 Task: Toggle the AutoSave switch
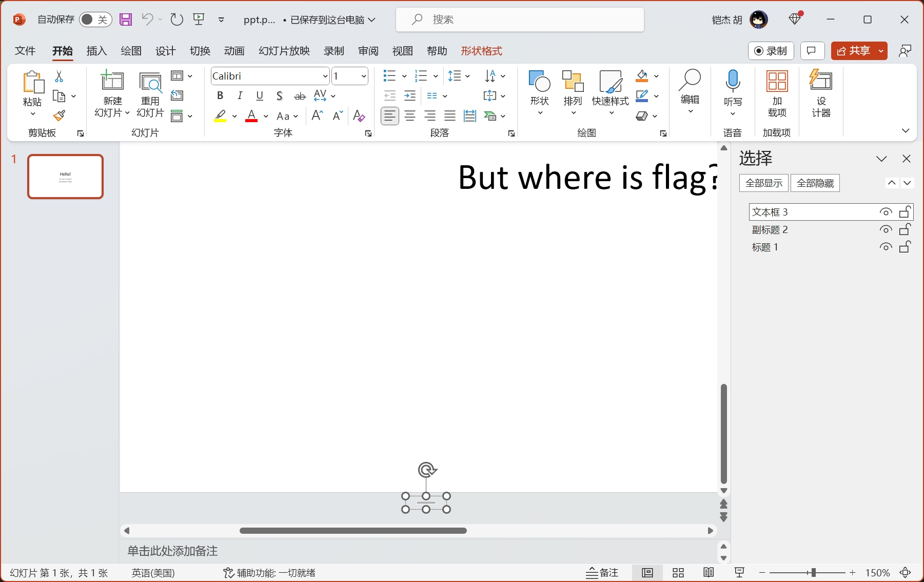pos(95,20)
